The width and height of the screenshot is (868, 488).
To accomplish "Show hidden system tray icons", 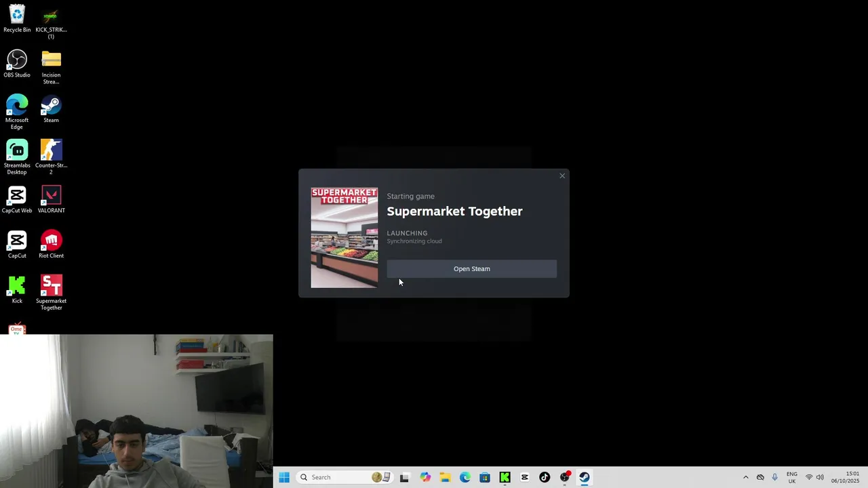I will (746, 477).
